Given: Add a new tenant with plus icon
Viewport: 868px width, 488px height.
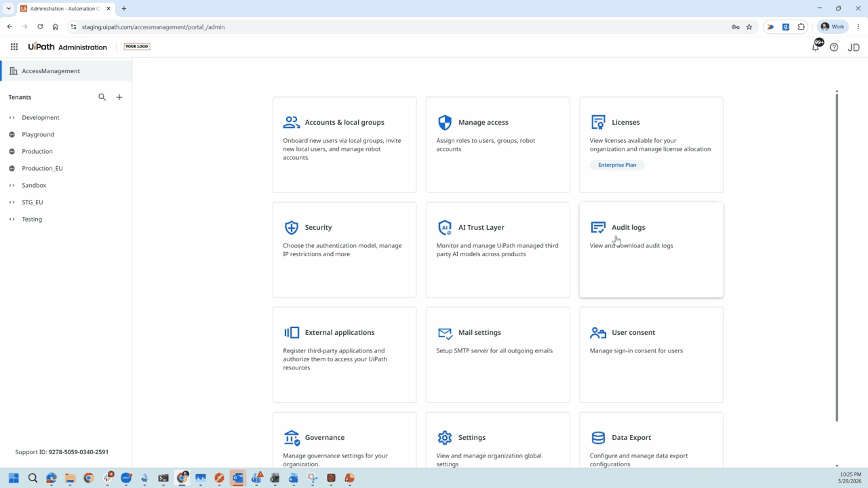Looking at the screenshot, I should click(119, 97).
